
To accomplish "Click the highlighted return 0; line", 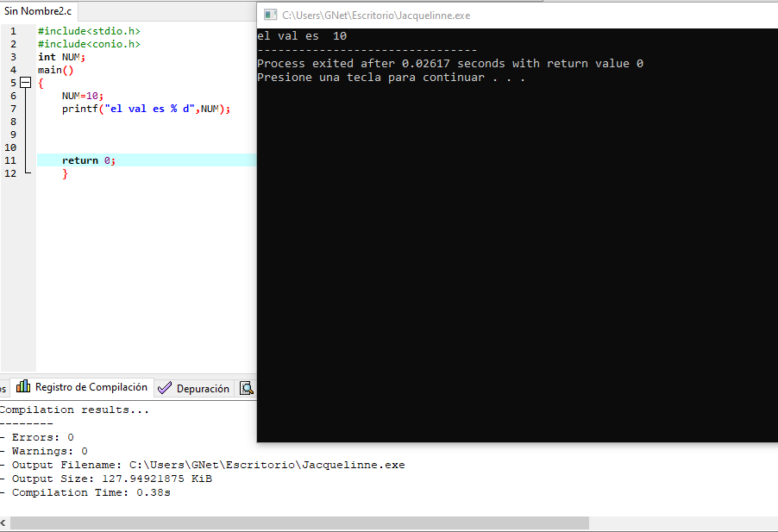I will pos(147,160).
